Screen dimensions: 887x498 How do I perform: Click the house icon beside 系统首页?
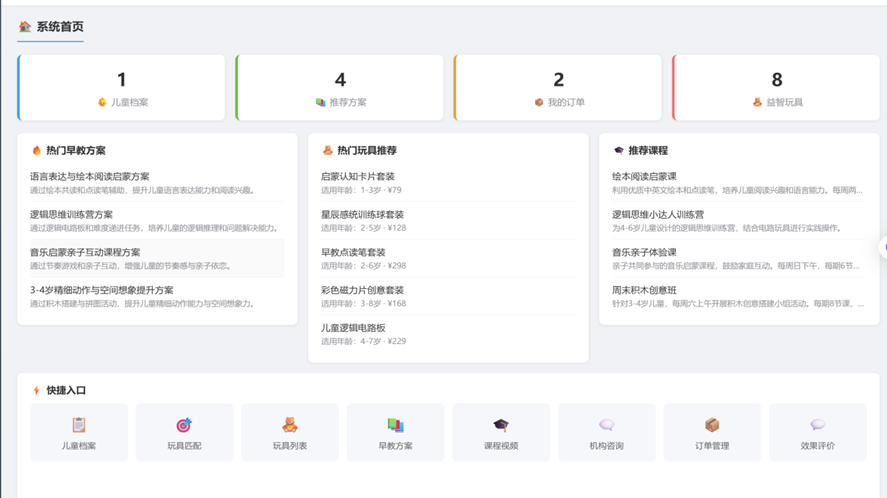(25, 27)
